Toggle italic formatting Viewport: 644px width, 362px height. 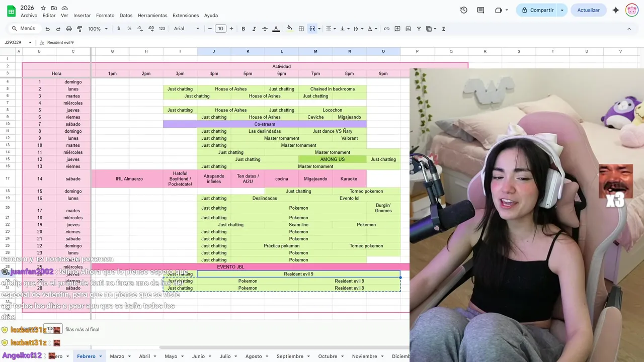coord(254,29)
